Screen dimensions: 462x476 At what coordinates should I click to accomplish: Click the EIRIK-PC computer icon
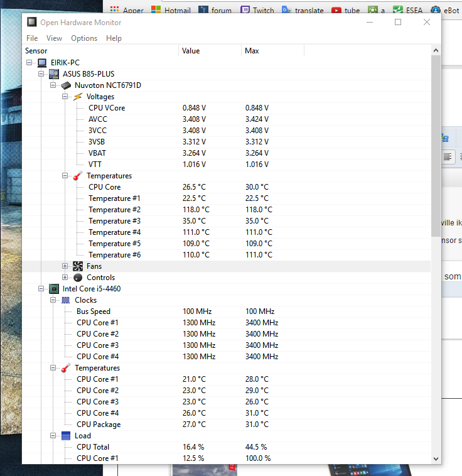coord(42,63)
